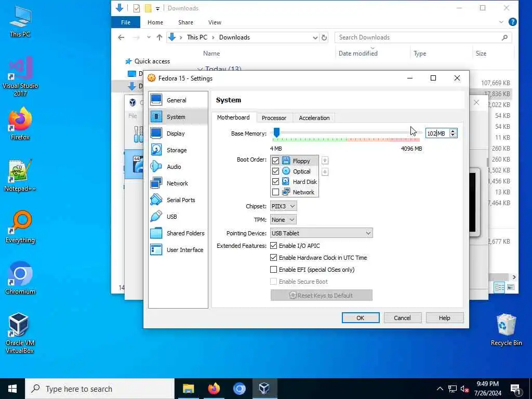This screenshot has height=399, width=532.
Task: Uncheck Floppy in boot order
Action: point(275,161)
